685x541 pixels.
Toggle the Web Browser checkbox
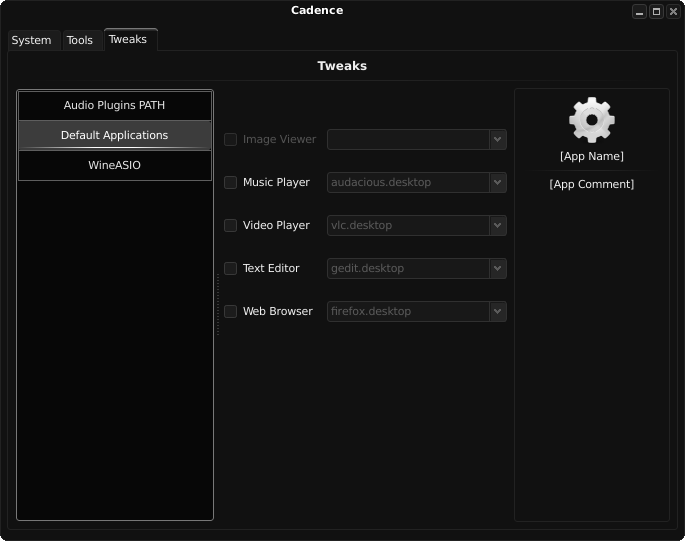pos(230,311)
